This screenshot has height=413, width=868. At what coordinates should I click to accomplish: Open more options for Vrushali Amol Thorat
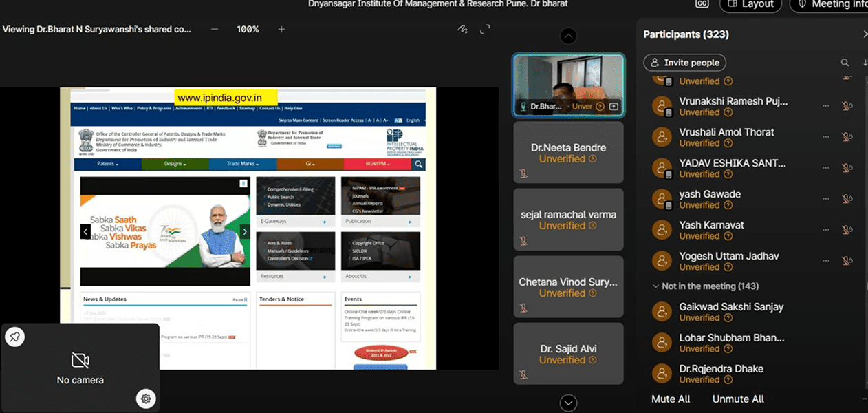(x=826, y=137)
